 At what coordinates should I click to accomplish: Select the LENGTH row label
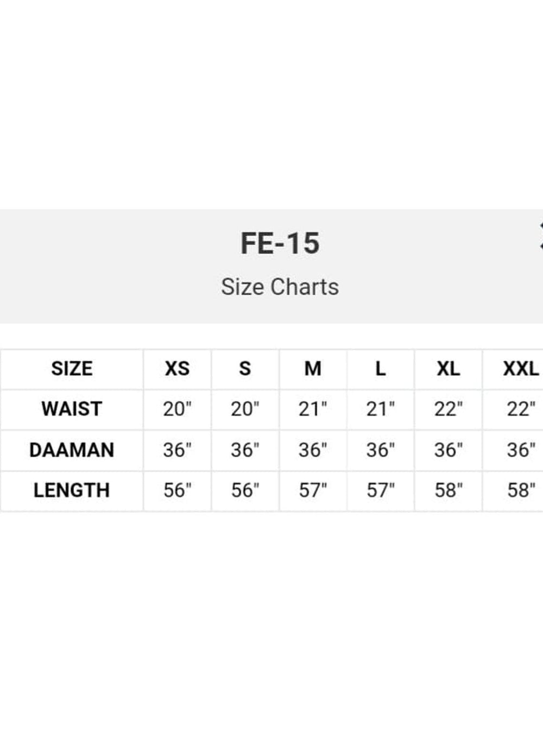click(x=72, y=490)
